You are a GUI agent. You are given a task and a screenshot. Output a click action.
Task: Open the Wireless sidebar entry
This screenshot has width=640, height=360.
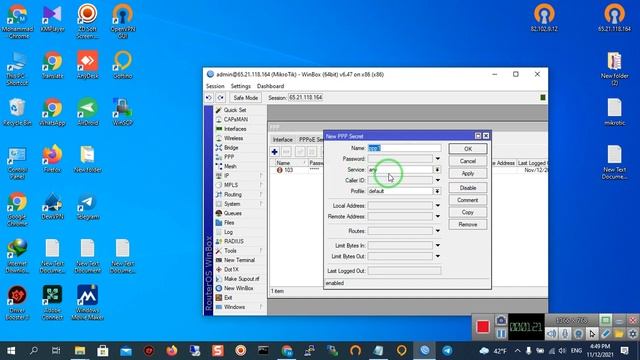(x=233, y=138)
